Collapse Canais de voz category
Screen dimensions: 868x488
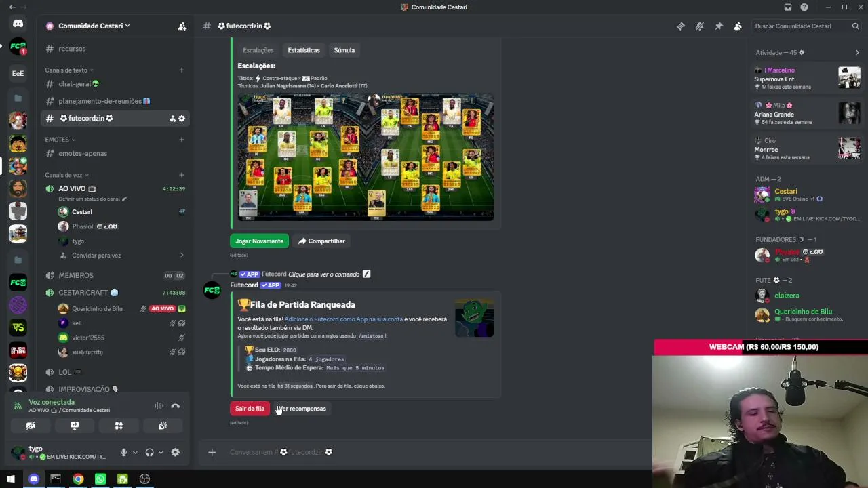click(x=66, y=175)
